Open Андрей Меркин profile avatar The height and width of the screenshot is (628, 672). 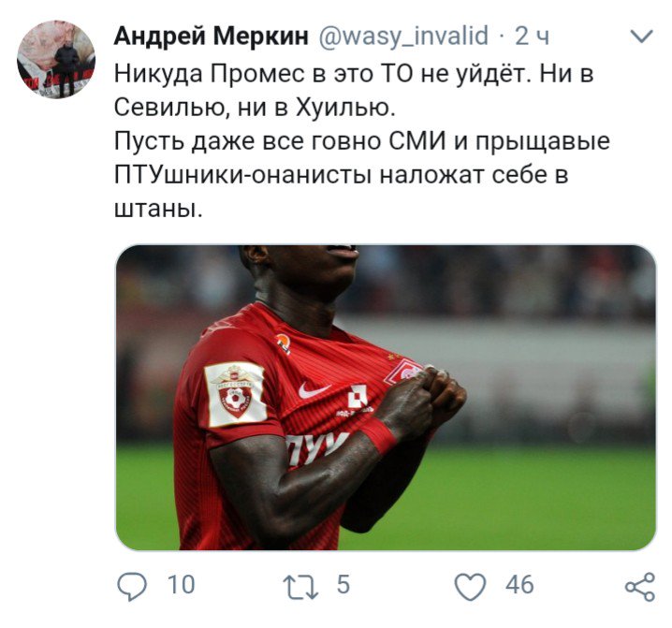click(56, 59)
